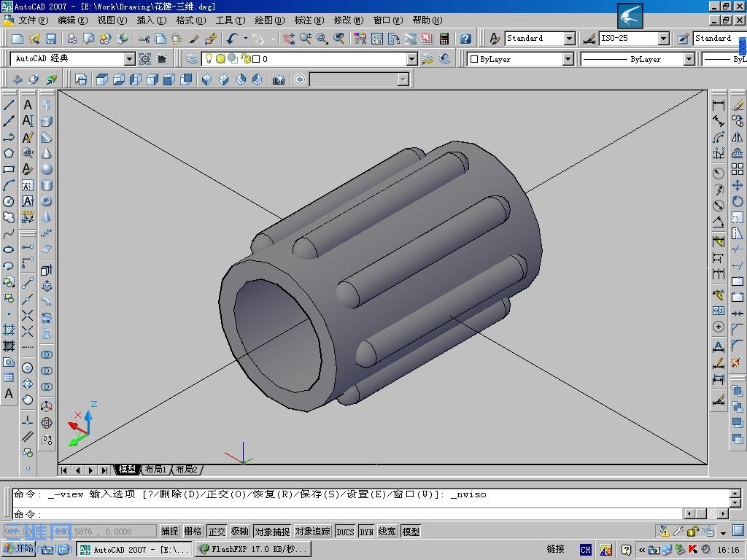This screenshot has width=747, height=560.
Task: Select the Array tool in the Modify toolbar
Action: tap(738, 169)
